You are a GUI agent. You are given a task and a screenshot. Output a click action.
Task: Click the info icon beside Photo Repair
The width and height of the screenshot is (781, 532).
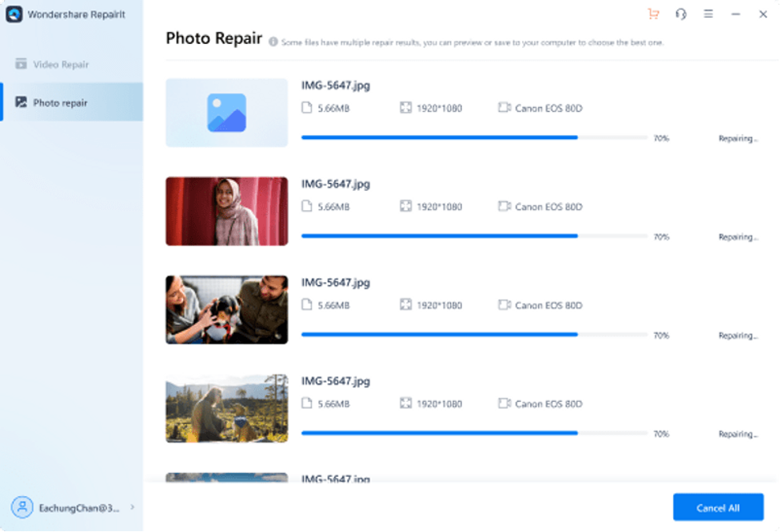coord(273,42)
